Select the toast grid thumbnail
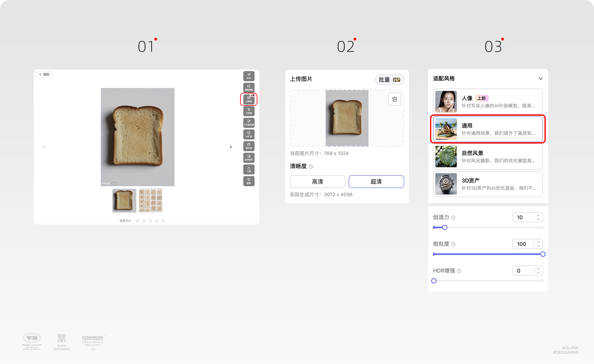 151,200
